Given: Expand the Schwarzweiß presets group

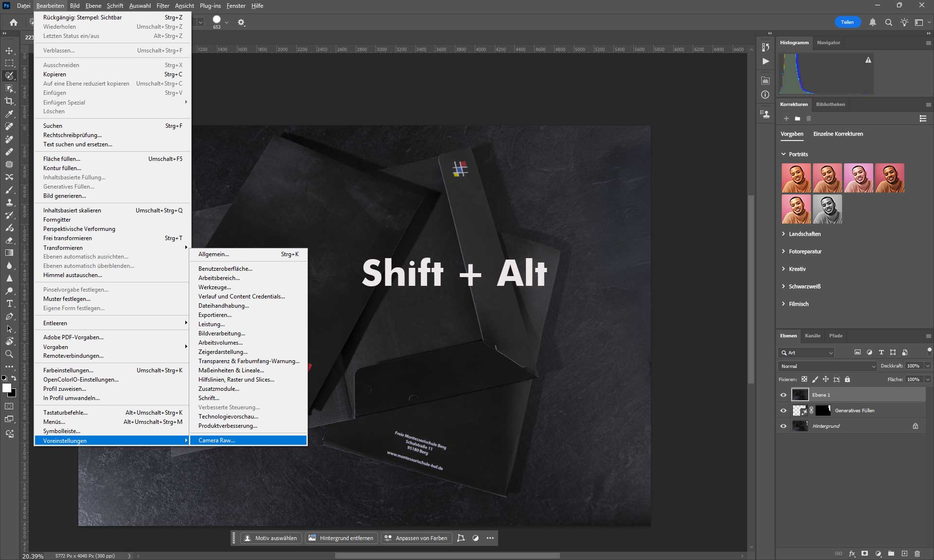Looking at the screenshot, I should (783, 286).
